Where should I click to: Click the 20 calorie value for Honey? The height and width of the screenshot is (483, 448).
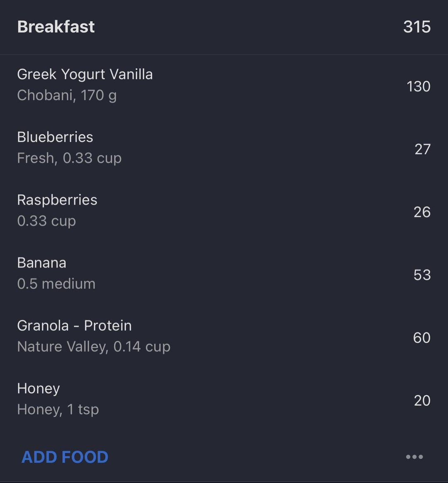click(x=422, y=401)
